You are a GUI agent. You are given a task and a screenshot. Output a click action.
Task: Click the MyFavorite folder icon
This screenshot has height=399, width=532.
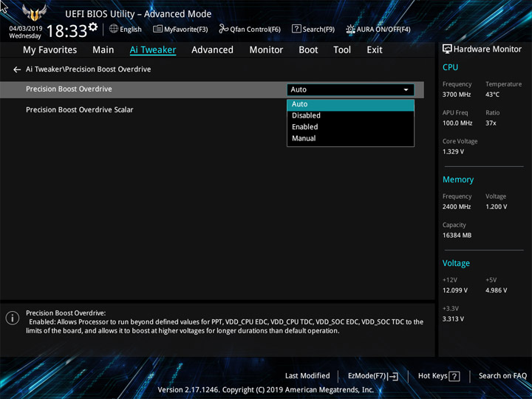point(157,29)
